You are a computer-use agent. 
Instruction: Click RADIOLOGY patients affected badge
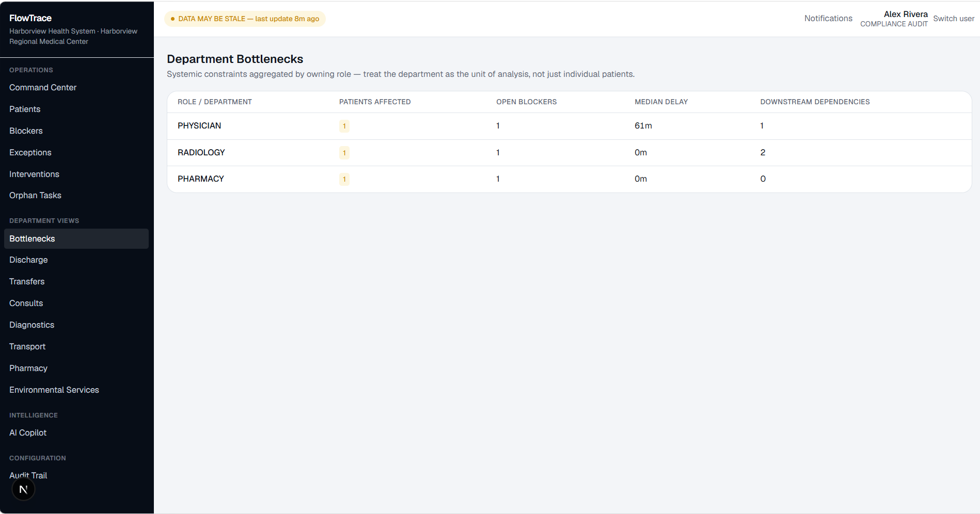pos(344,153)
